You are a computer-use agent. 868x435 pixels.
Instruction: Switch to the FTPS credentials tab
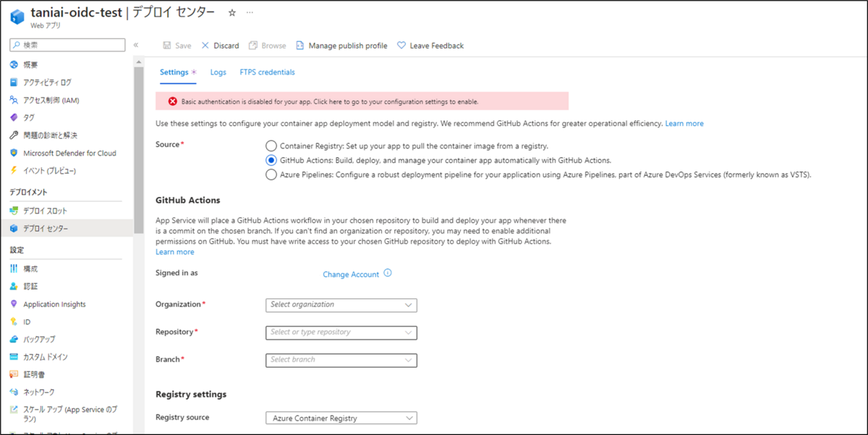267,72
